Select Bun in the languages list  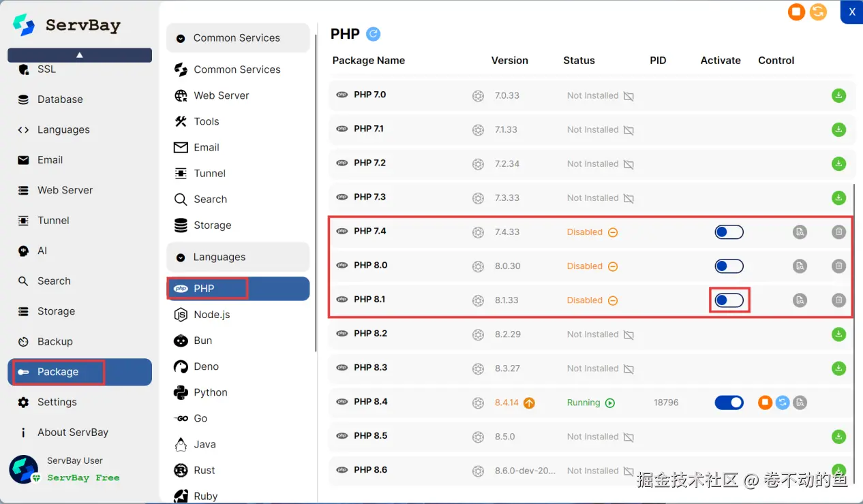238,341
